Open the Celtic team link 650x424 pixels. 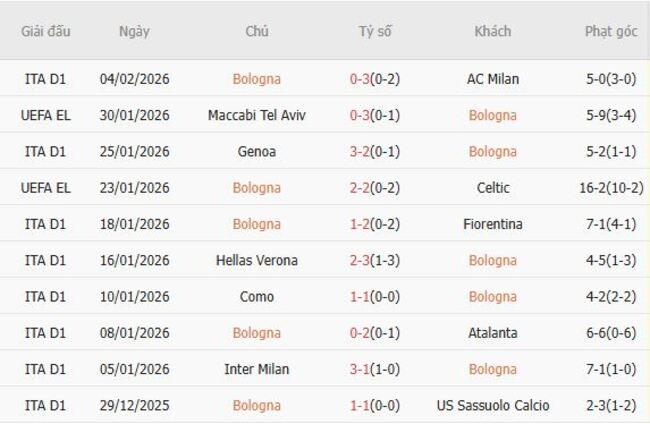point(492,188)
